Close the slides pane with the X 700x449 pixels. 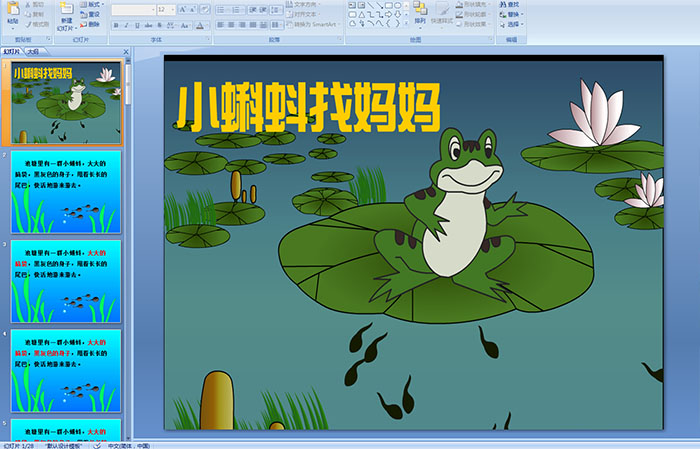(125, 52)
